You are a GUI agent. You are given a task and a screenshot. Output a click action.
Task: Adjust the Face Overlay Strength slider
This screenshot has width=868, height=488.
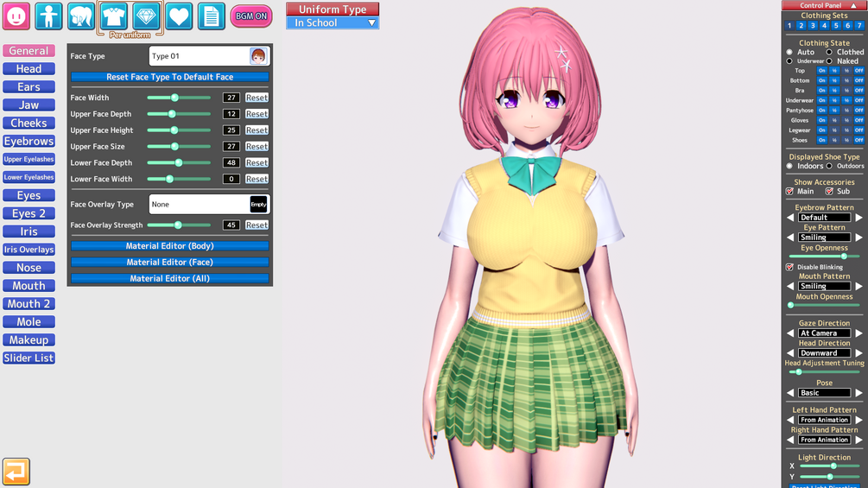tap(179, 225)
